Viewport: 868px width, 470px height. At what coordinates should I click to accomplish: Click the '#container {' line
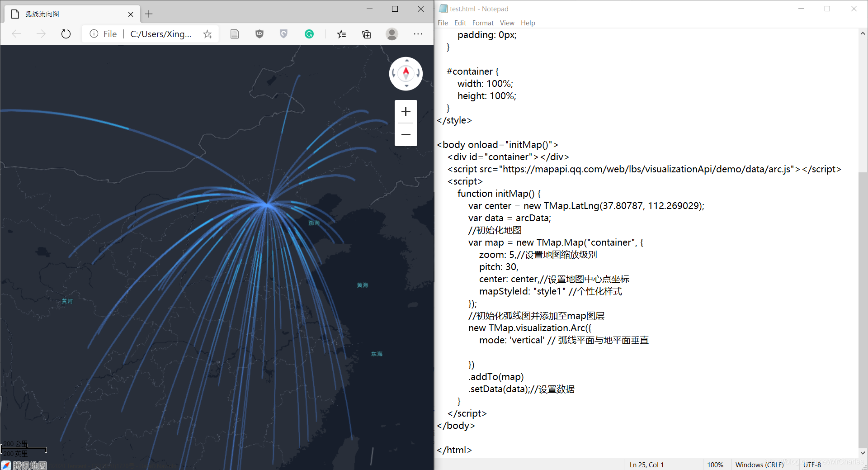(x=473, y=71)
